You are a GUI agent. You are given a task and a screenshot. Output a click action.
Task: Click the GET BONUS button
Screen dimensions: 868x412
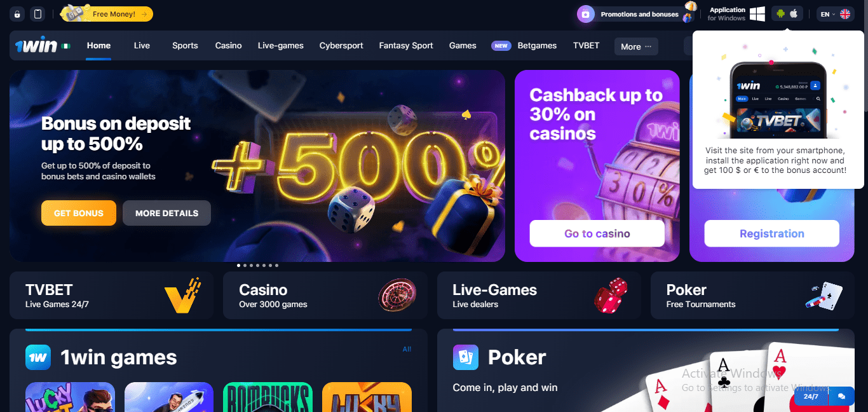(x=79, y=213)
